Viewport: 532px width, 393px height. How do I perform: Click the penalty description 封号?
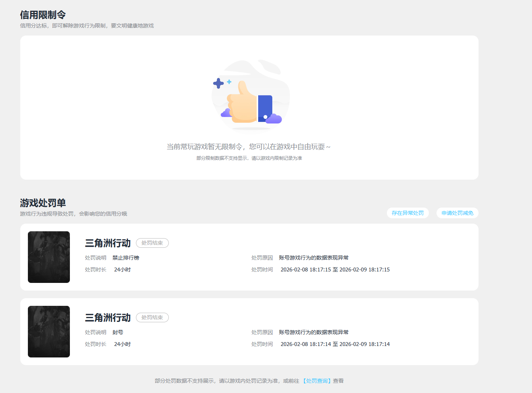click(x=118, y=332)
